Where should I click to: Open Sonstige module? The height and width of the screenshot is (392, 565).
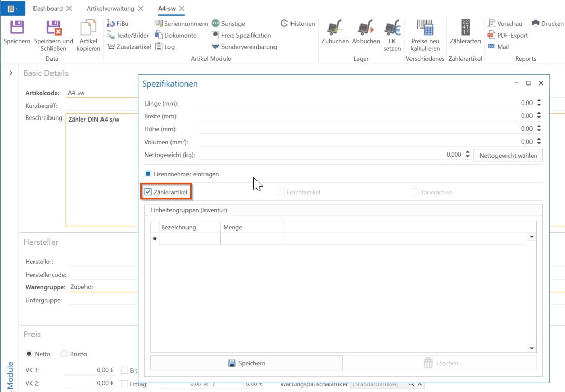point(229,23)
